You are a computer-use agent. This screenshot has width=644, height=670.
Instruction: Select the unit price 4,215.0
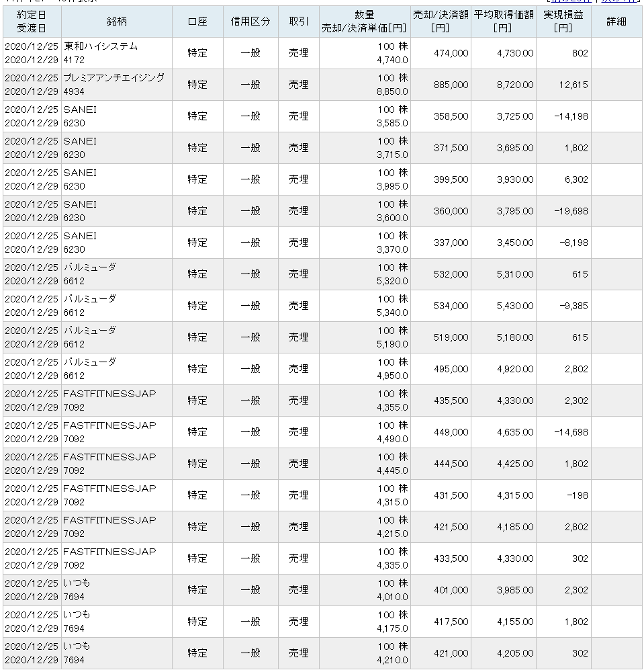[392, 534]
